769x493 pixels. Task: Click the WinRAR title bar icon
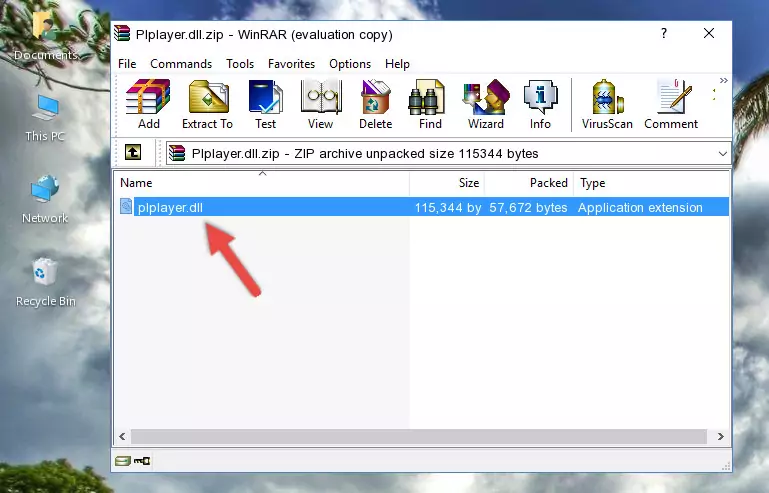point(122,34)
